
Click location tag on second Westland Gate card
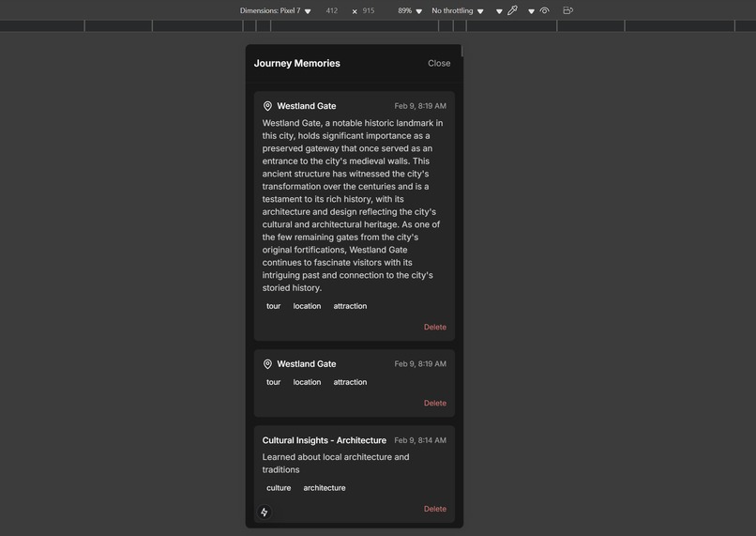(x=307, y=382)
